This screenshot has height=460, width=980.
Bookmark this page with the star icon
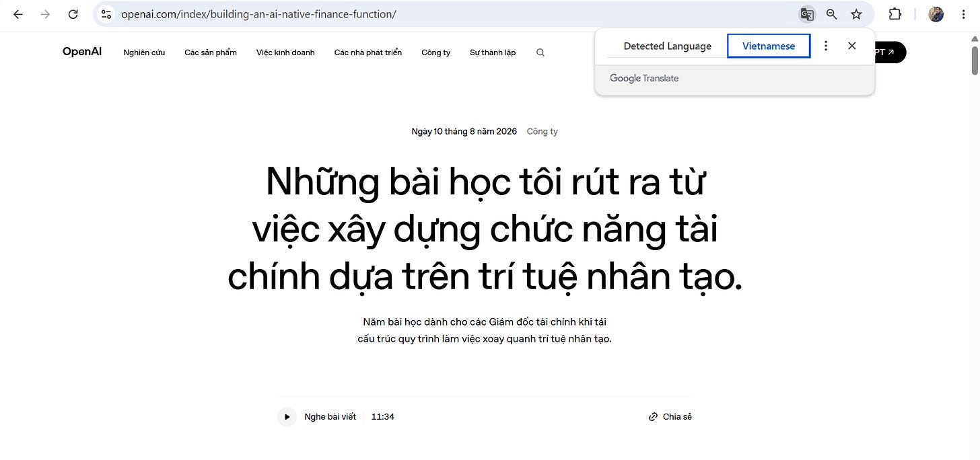click(856, 14)
